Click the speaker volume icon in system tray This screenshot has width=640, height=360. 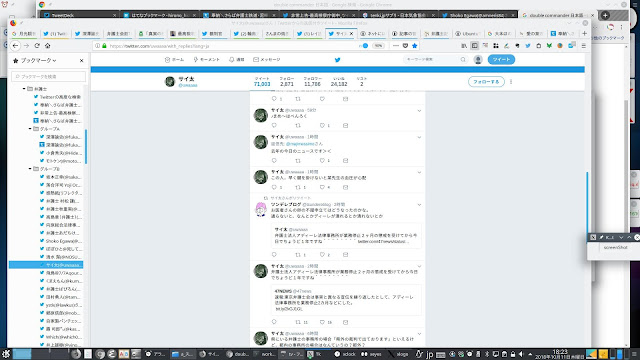pos(521,354)
